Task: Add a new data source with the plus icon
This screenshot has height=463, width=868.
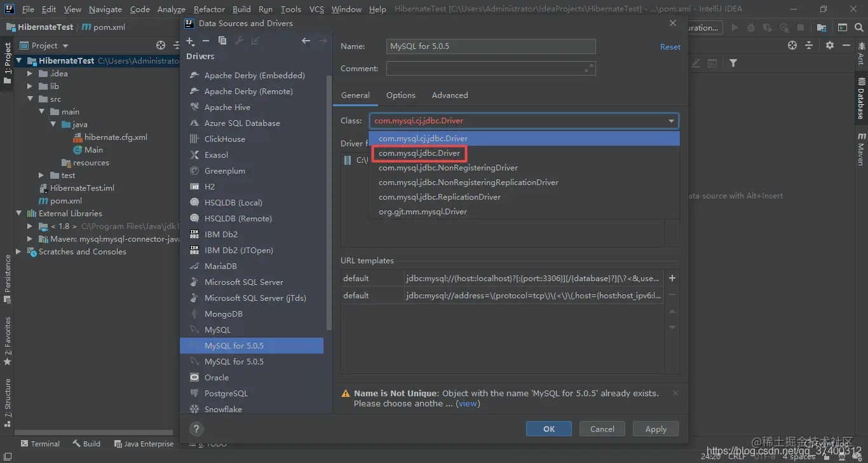Action: (190, 41)
